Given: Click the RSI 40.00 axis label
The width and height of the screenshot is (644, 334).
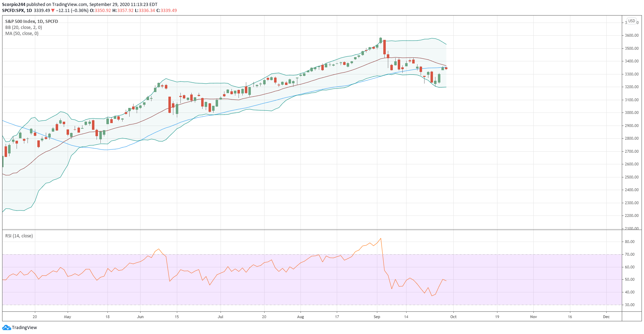Looking at the screenshot, I should (x=630, y=292).
